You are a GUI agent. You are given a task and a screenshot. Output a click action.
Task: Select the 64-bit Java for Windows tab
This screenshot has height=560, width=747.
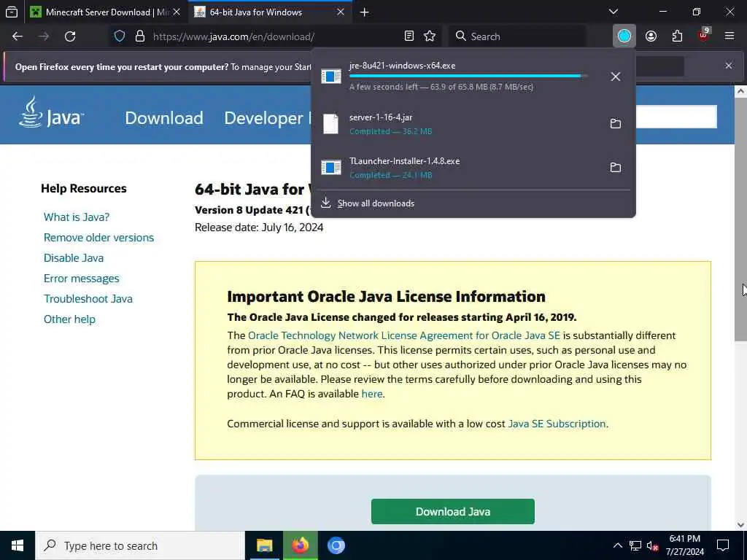click(x=269, y=12)
